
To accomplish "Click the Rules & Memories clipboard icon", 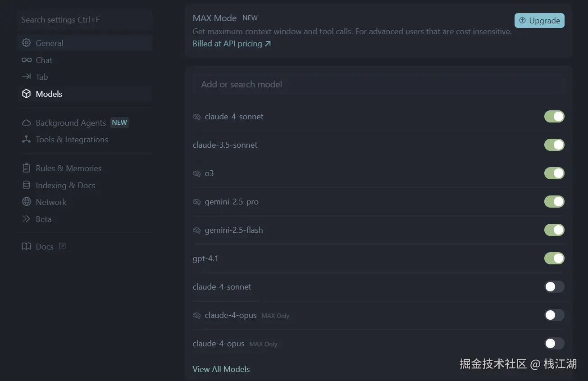I will (x=27, y=168).
